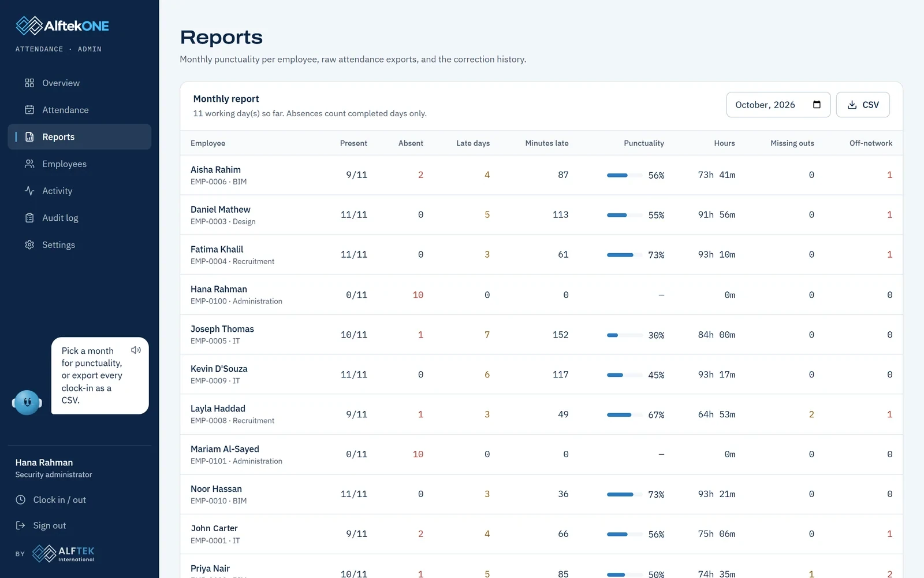Open the Overview page
The width and height of the screenshot is (924, 578).
pos(80,83)
